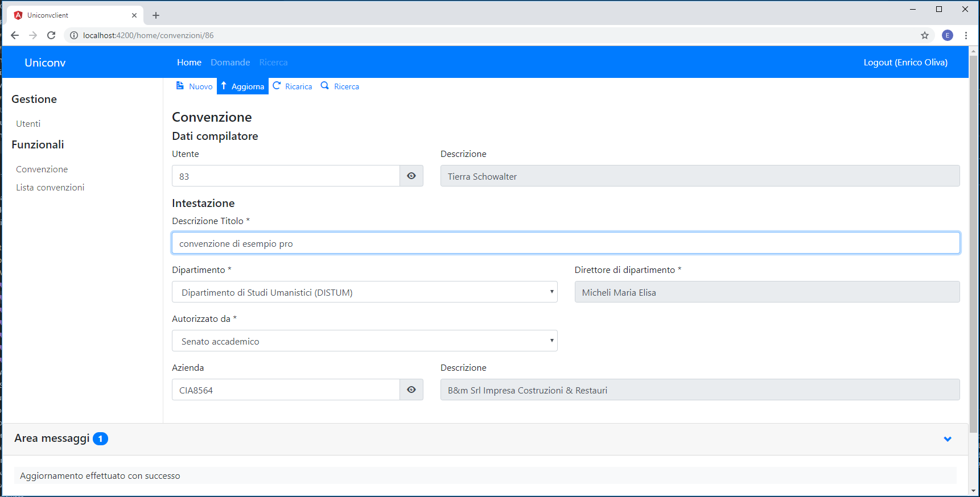Go to Home in navbar
The height and width of the screenshot is (497, 980).
click(189, 63)
